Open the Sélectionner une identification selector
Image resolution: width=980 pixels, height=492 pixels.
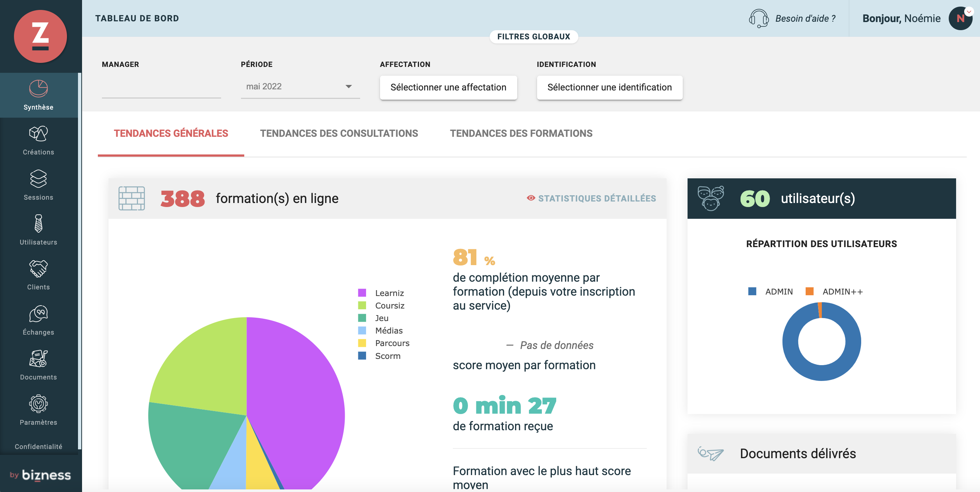(x=610, y=88)
